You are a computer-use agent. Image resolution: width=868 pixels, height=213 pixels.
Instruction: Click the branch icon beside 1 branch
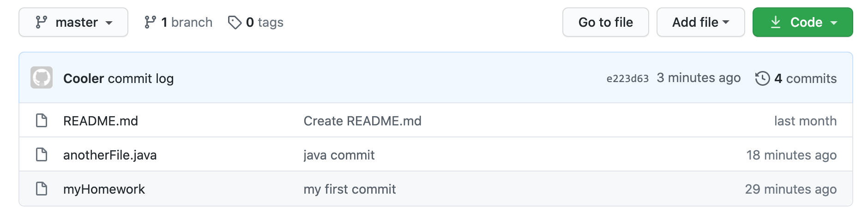(x=150, y=22)
